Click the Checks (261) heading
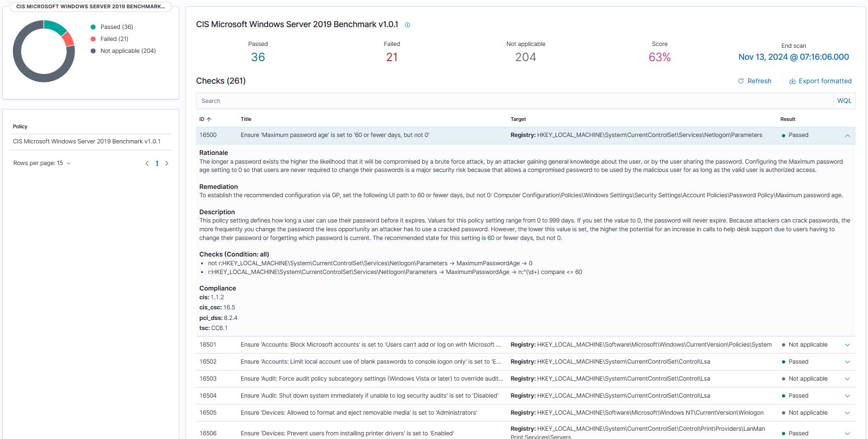Image resolution: width=868 pixels, height=439 pixels. 221,81
